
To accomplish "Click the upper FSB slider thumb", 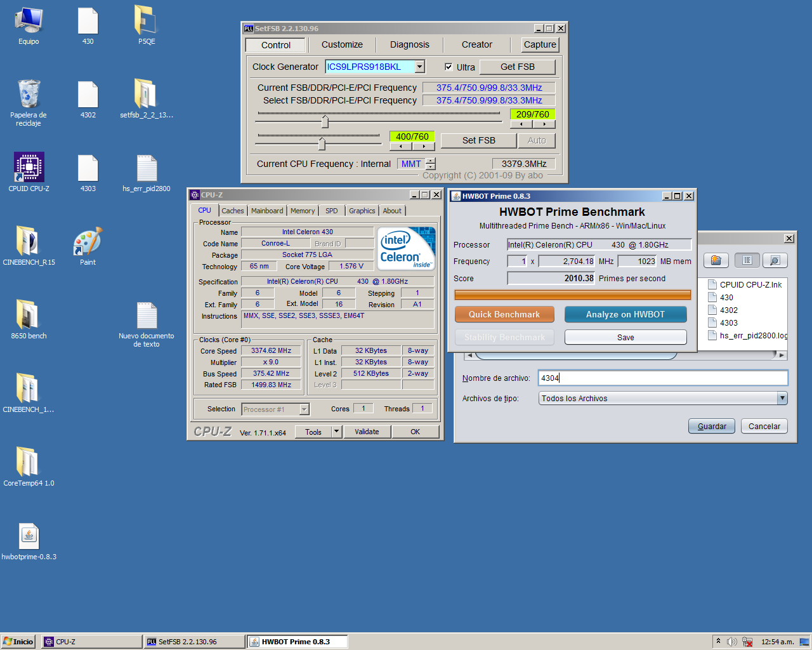I will click(325, 121).
